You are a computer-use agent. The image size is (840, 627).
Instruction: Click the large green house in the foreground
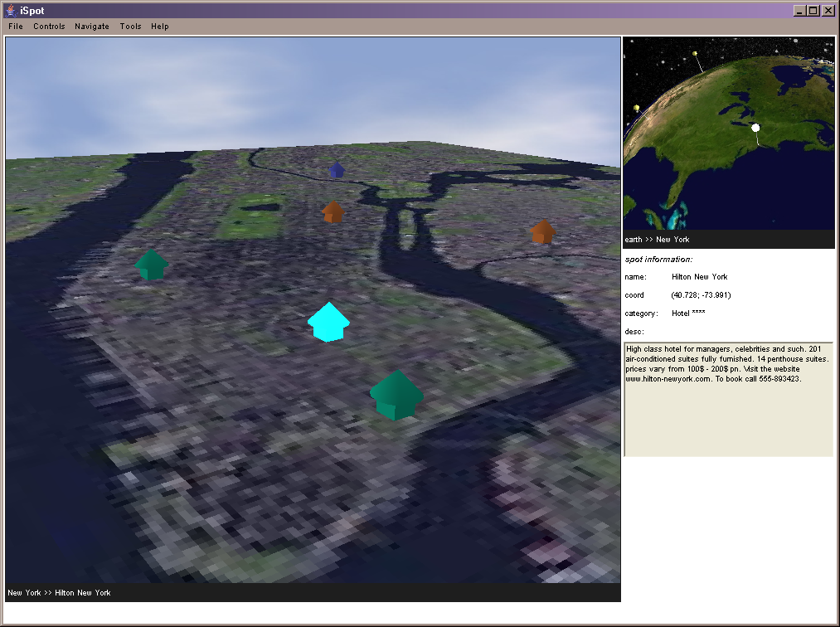coord(396,396)
